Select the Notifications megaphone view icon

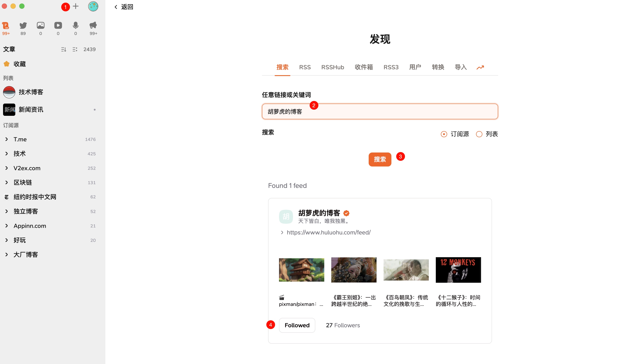(93, 25)
